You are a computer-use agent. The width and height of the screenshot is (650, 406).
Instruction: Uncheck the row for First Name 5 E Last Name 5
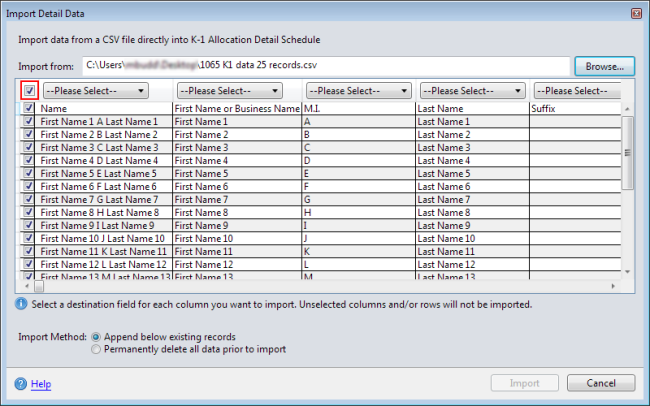tap(29, 173)
